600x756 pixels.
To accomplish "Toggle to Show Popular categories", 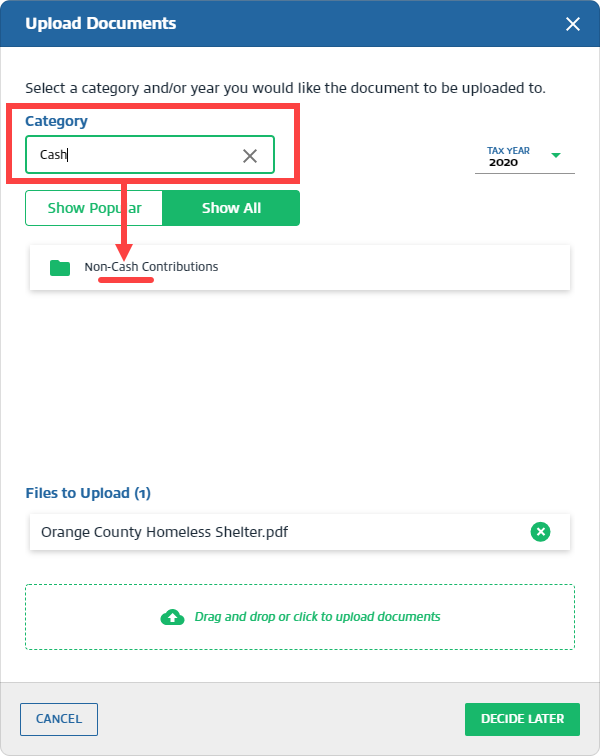I will point(94,208).
